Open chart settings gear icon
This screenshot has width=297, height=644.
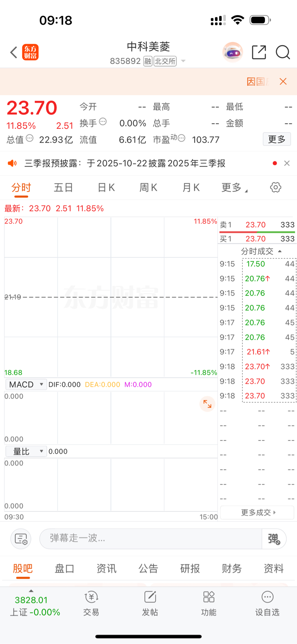point(275,188)
